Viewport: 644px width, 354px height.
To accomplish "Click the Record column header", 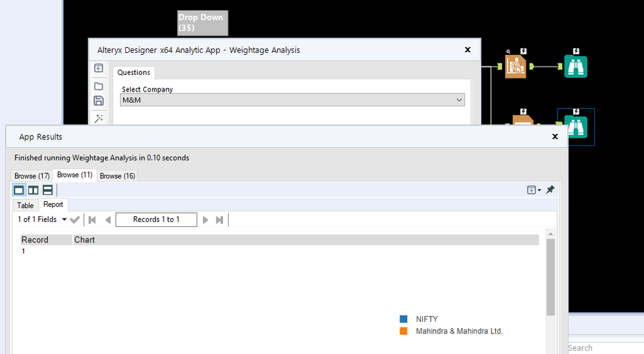I will (x=46, y=240).
